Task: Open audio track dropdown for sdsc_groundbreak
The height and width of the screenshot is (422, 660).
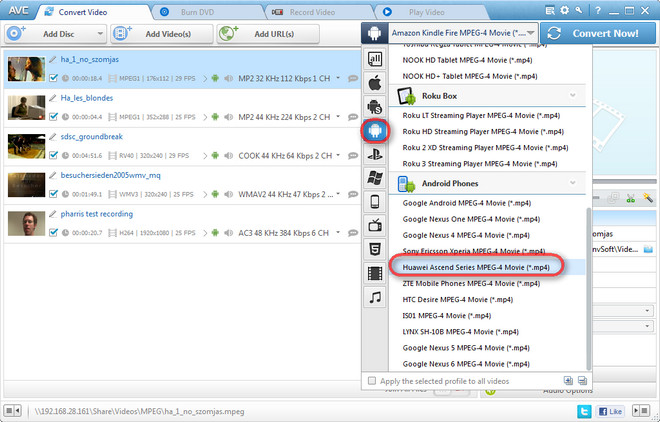Action: [338, 155]
